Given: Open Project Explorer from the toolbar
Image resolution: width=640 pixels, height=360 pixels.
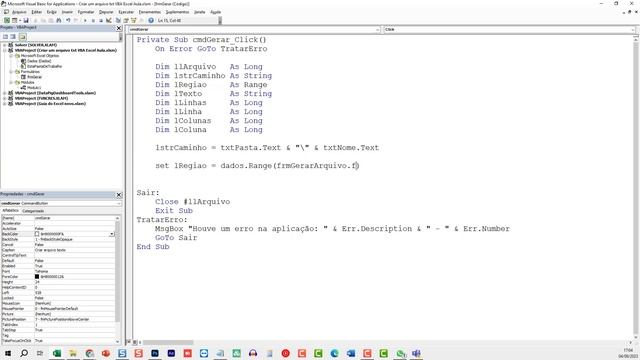Looking at the screenshot, I should (118, 20).
